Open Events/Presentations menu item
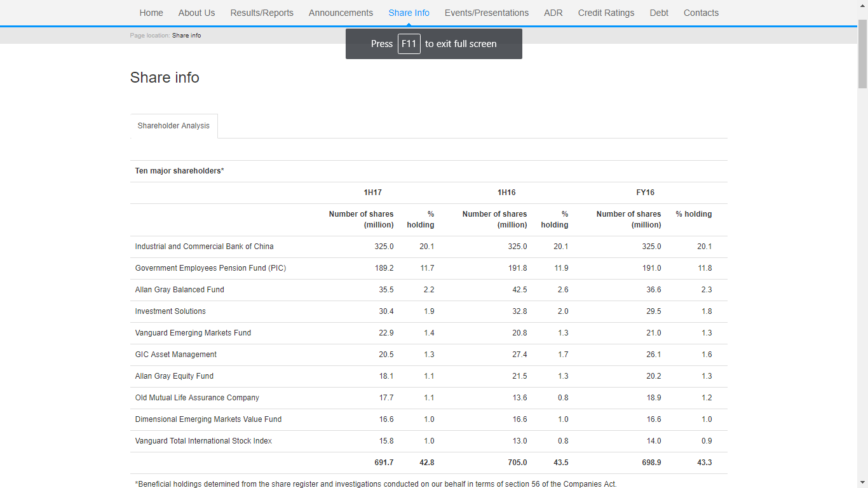The height and width of the screenshot is (488, 868). click(487, 13)
